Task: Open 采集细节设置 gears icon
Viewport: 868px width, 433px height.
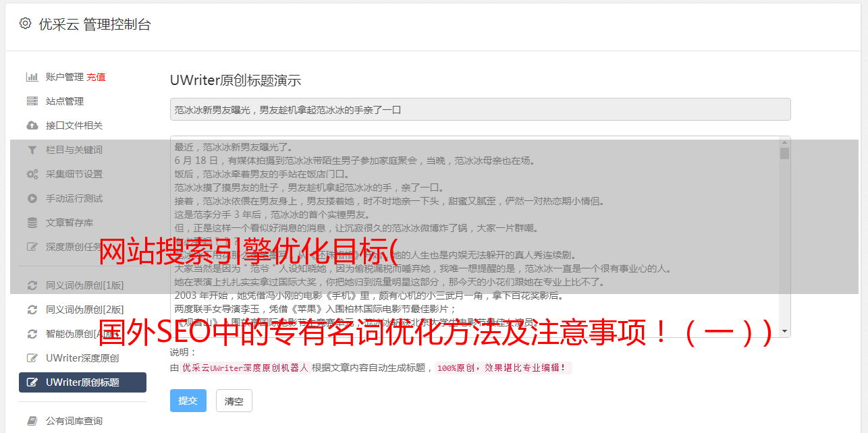Action: point(32,174)
